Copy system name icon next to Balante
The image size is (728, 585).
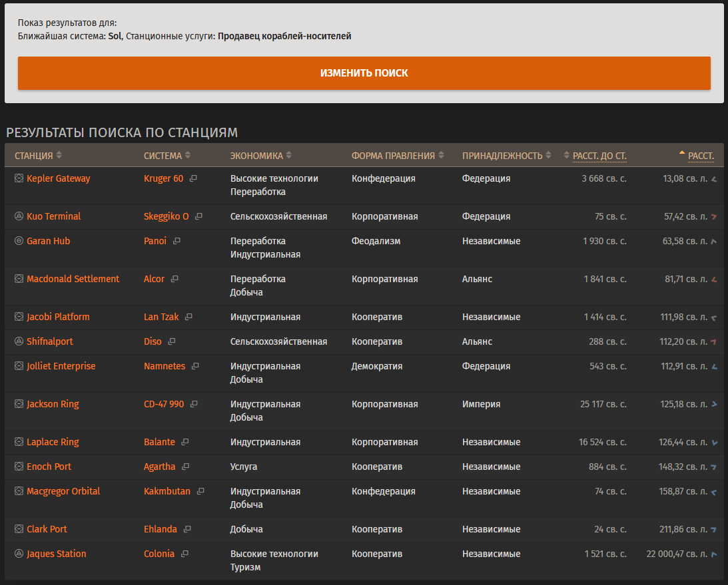point(185,442)
